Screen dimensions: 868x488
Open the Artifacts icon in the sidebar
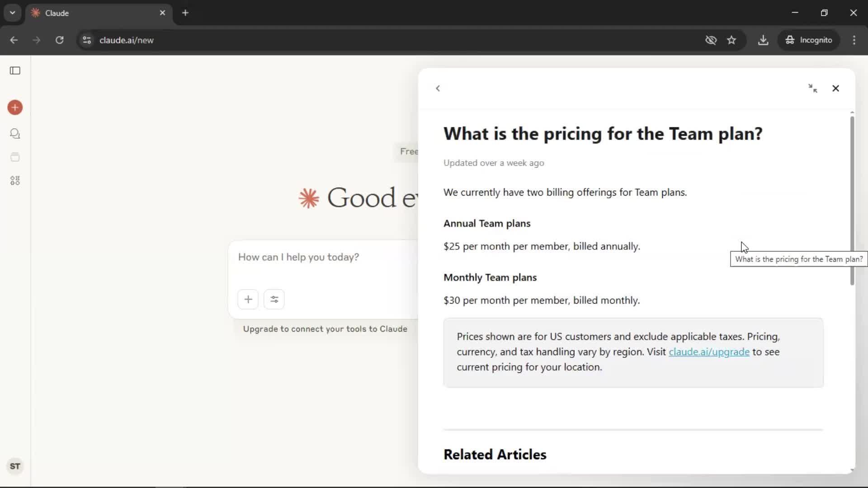coord(15,181)
